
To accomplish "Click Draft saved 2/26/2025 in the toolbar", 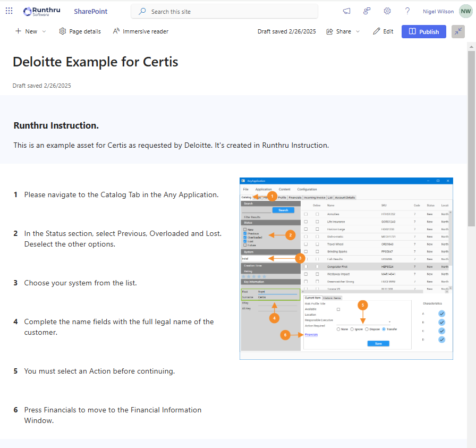I will point(286,31).
